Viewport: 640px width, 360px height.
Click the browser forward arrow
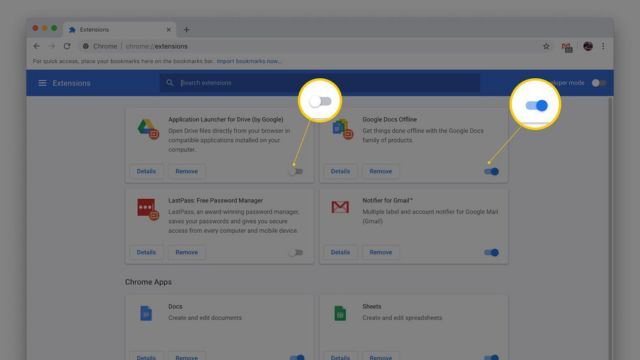click(x=52, y=46)
